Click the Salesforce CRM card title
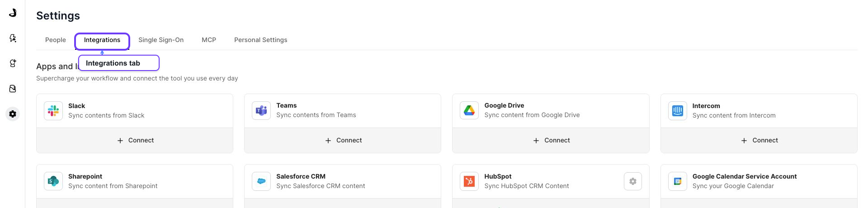The height and width of the screenshot is (208, 868). click(301, 176)
